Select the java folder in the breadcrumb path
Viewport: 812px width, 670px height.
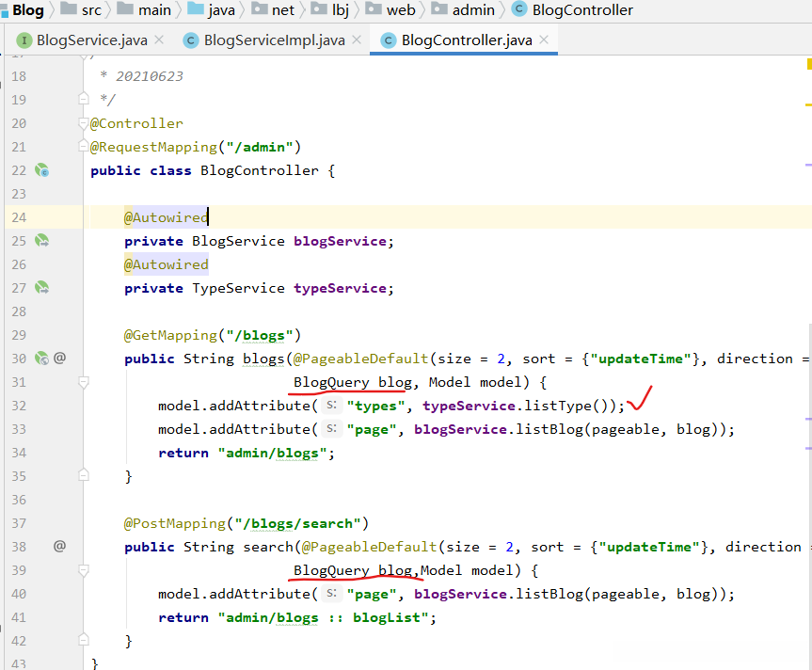[x=221, y=10]
